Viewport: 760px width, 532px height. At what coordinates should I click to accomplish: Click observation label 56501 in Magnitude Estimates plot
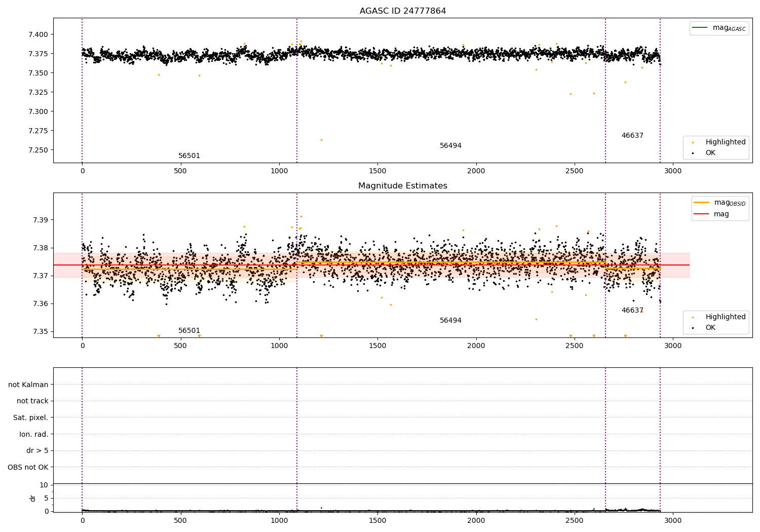[x=189, y=331]
